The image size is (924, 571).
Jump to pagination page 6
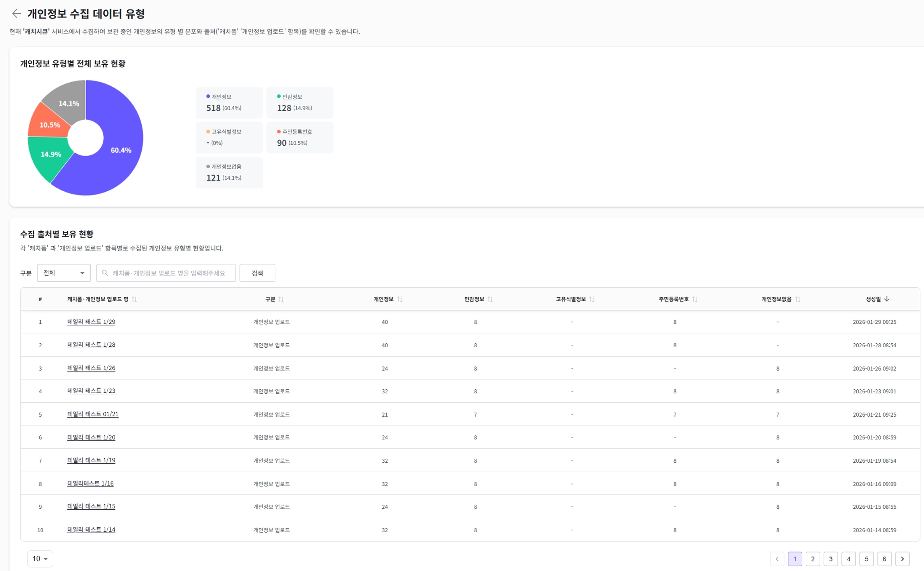(x=884, y=559)
